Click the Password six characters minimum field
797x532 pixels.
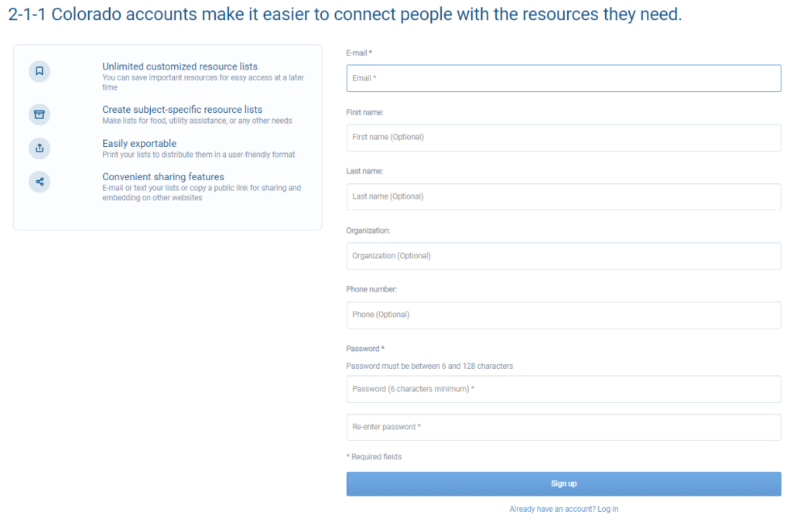tap(563, 389)
